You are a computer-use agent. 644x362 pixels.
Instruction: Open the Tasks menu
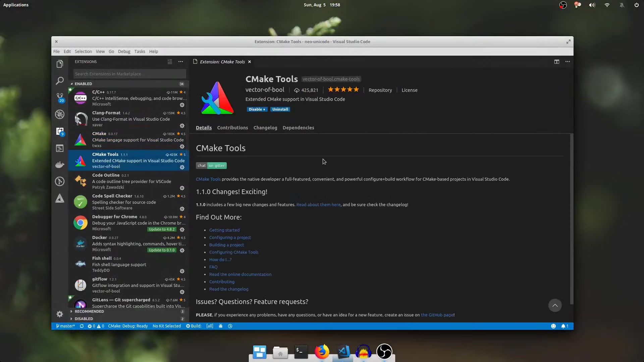click(x=140, y=51)
